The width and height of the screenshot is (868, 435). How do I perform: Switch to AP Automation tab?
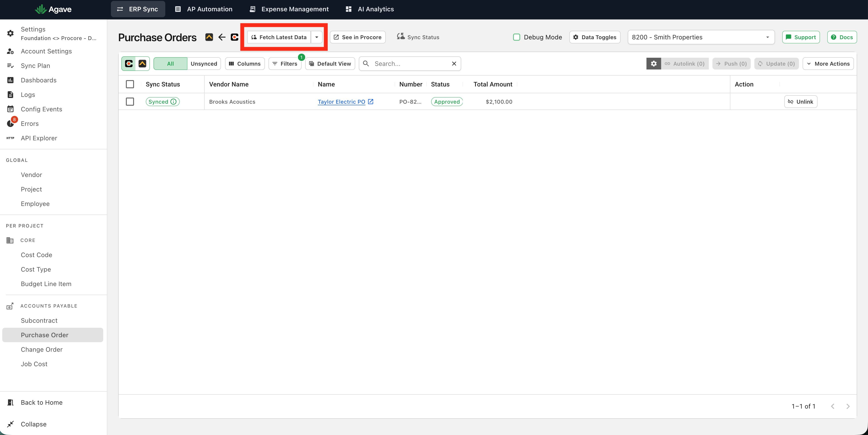coord(204,9)
